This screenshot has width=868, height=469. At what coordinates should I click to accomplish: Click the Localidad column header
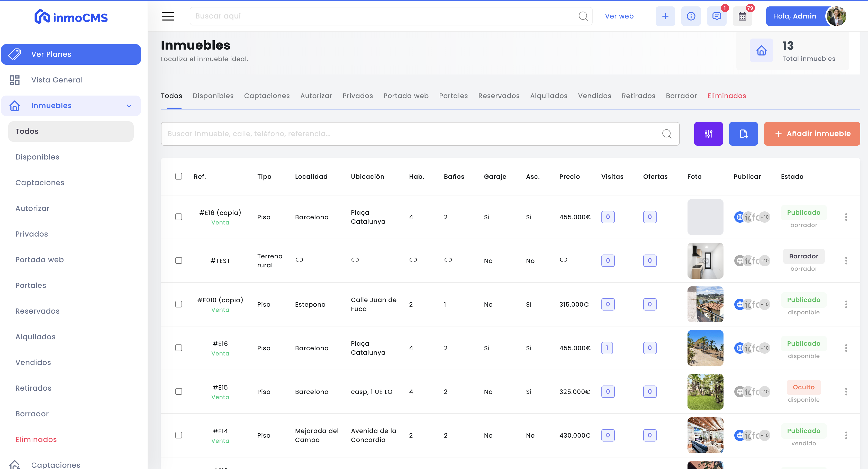tap(311, 177)
